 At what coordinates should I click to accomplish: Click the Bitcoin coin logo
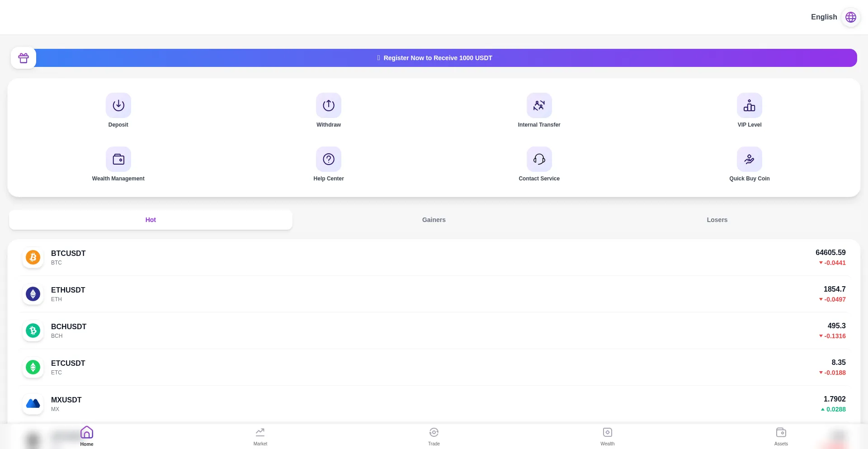[33, 257]
